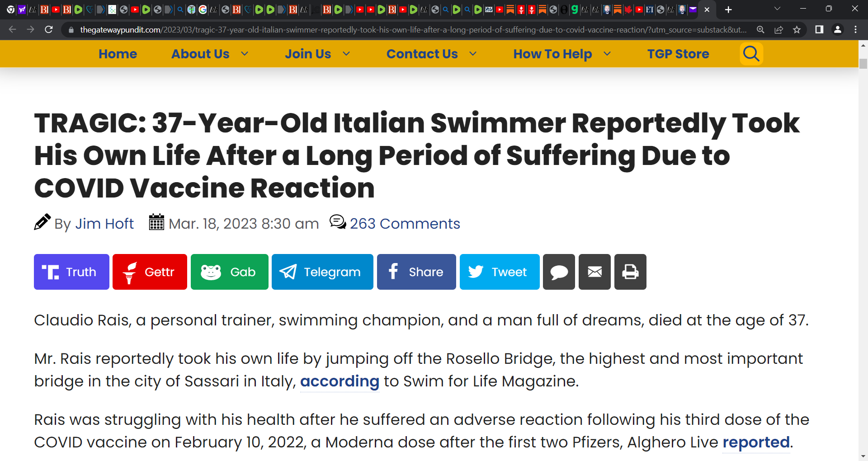Open author Jim Hoft's page
Viewport: 868px width, 461px height.
[104, 223]
